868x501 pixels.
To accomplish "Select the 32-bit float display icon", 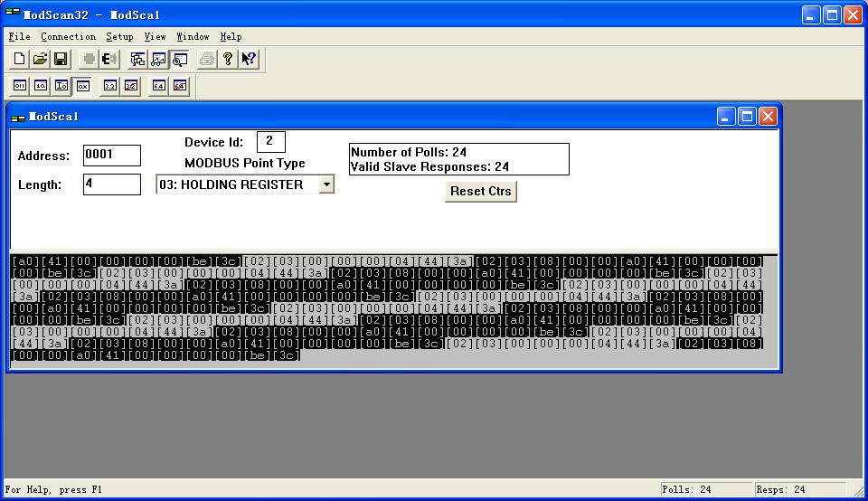I will click(110, 86).
